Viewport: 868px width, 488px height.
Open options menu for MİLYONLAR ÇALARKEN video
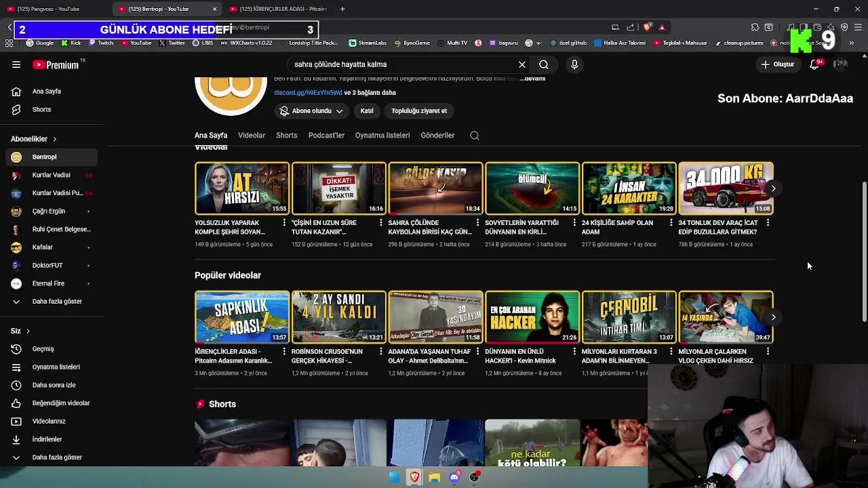click(768, 351)
